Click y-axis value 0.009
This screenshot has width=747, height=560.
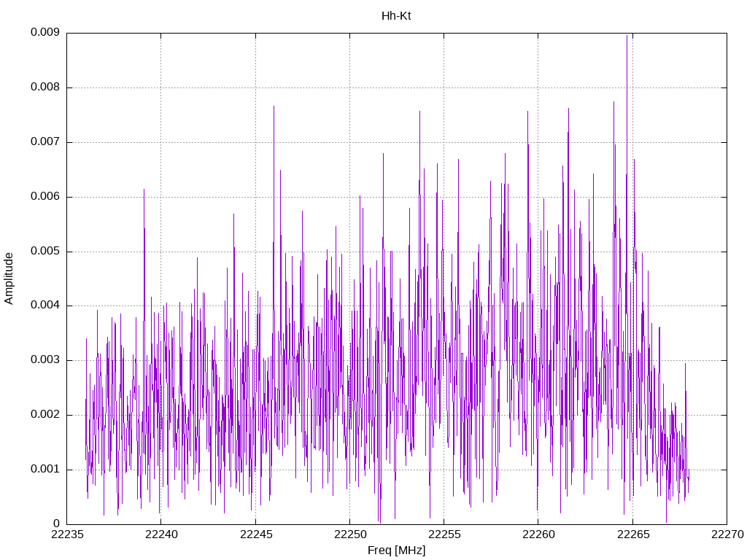tap(44, 32)
